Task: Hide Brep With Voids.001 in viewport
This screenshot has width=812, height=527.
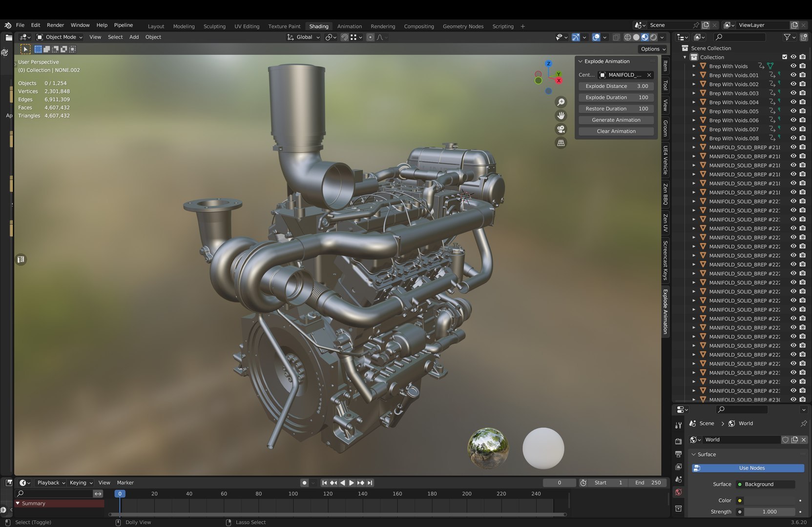Action: (x=793, y=75)
